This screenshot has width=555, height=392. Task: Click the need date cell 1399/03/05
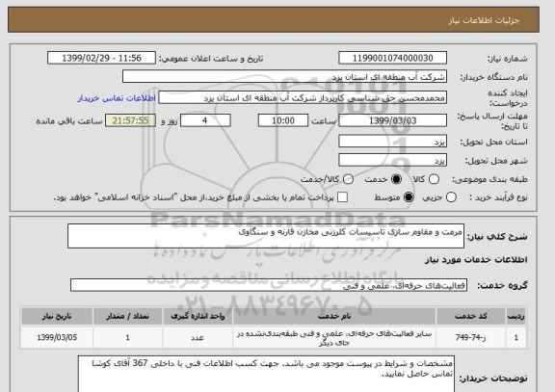57,337
